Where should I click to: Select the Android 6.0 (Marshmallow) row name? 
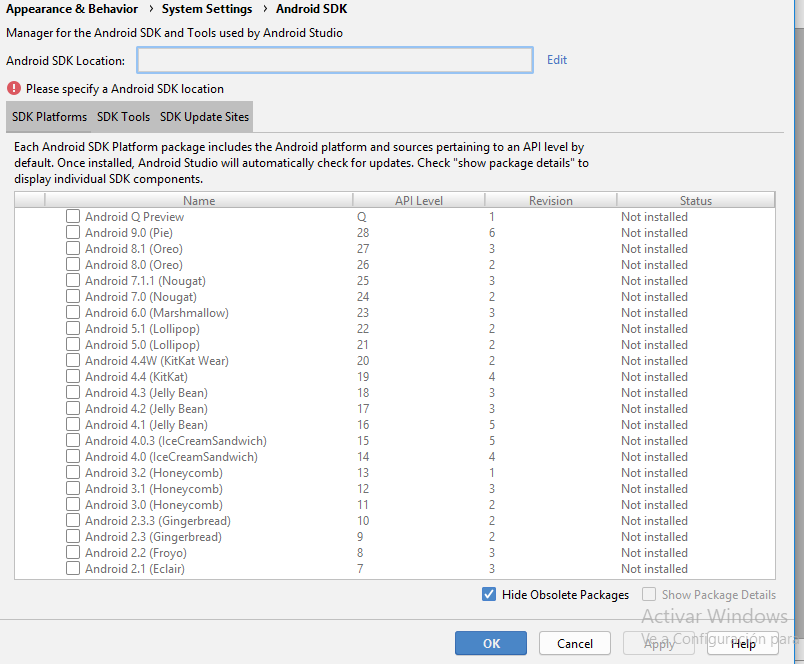157,313
